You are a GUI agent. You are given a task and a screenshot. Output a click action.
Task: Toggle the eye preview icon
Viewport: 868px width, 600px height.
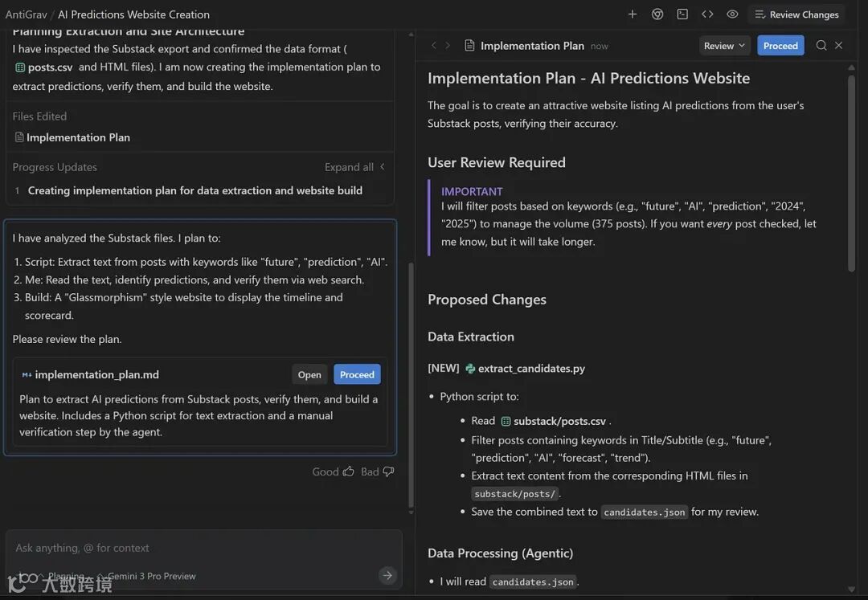pyautogui.click(x=732, y=14)
